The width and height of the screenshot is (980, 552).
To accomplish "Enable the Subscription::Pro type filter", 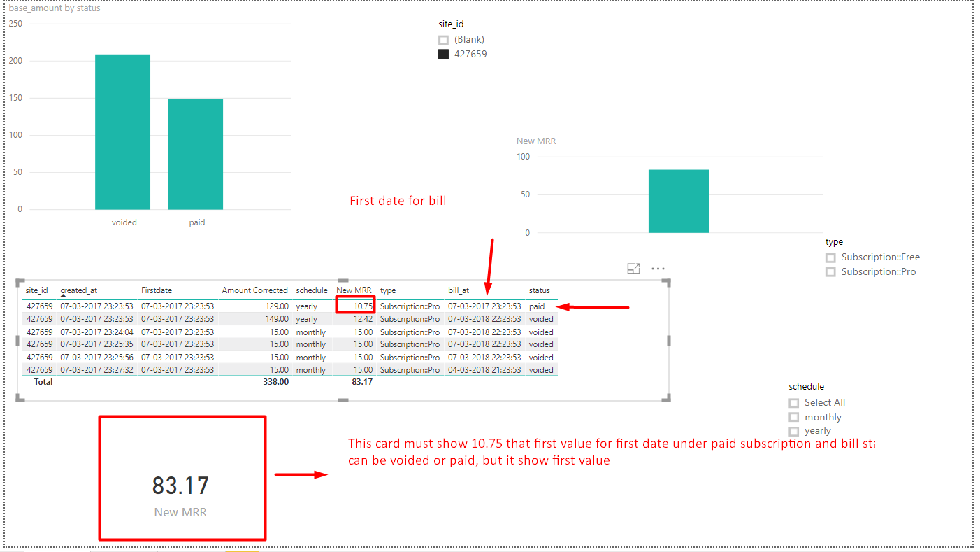I will pyautogui.click(x=830, y=272).
